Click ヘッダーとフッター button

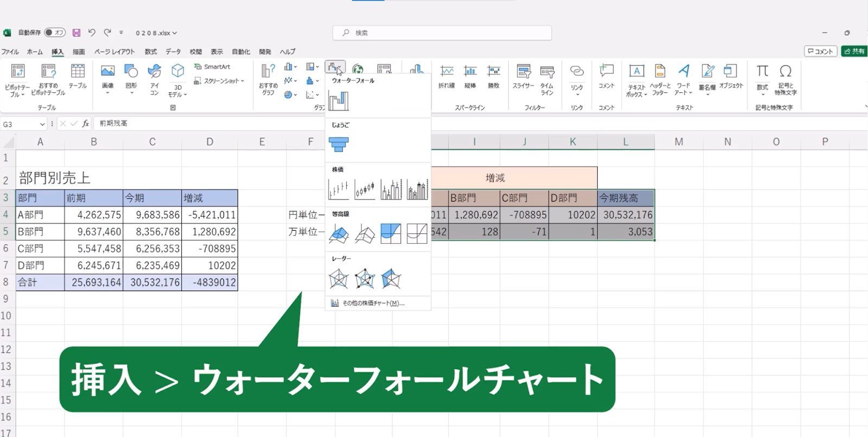pos(660,80)
